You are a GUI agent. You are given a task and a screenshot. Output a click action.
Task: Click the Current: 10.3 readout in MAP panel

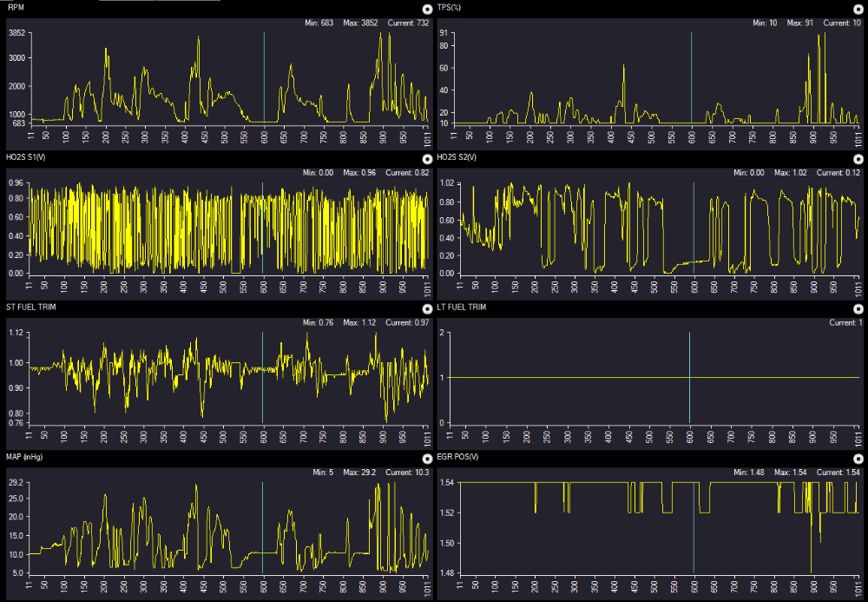tap(405, 473)
